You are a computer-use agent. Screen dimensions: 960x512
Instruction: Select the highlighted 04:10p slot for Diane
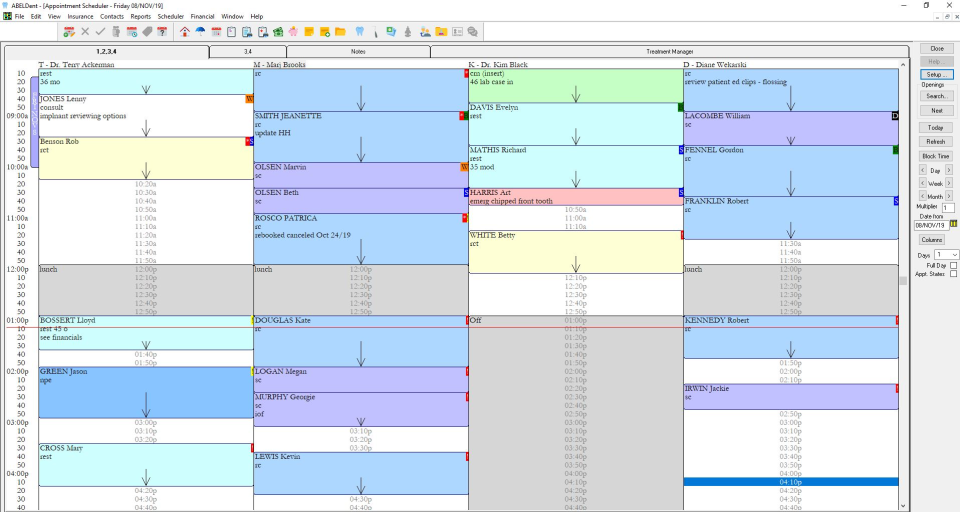(791, 482)
